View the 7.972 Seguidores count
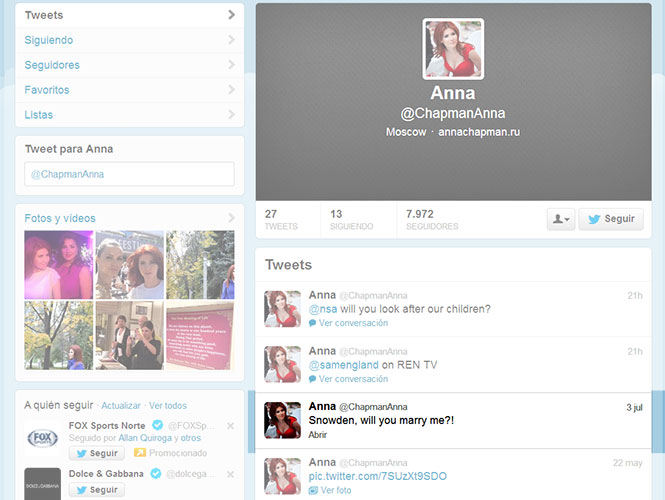This screenshot has height=500, width=665. (432, 220)
